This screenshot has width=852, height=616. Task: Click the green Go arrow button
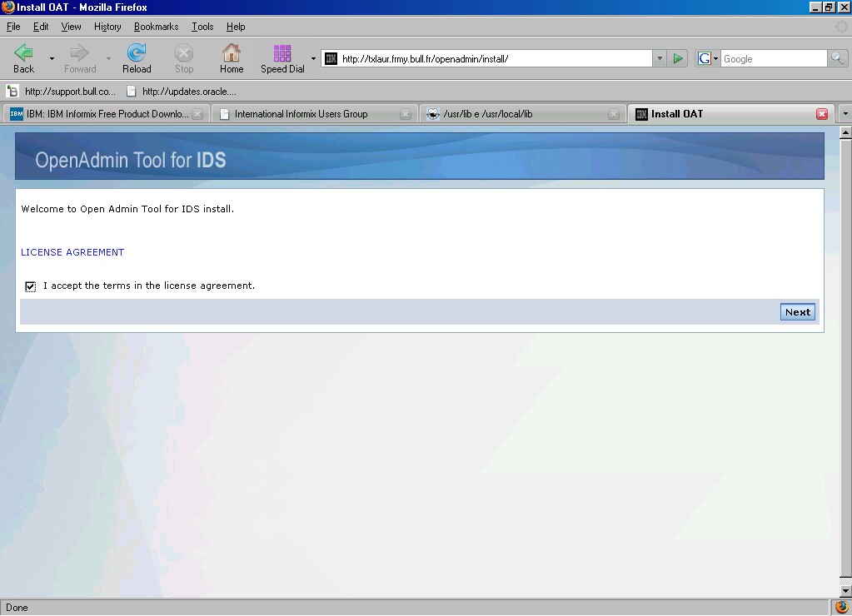pyautogui.click(x=679, y=58)
